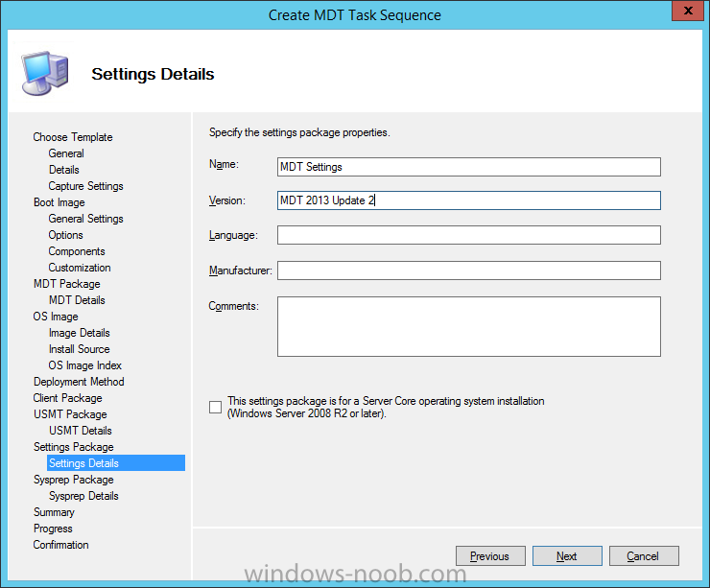Go to the Capture Settings step

(85, 186)
